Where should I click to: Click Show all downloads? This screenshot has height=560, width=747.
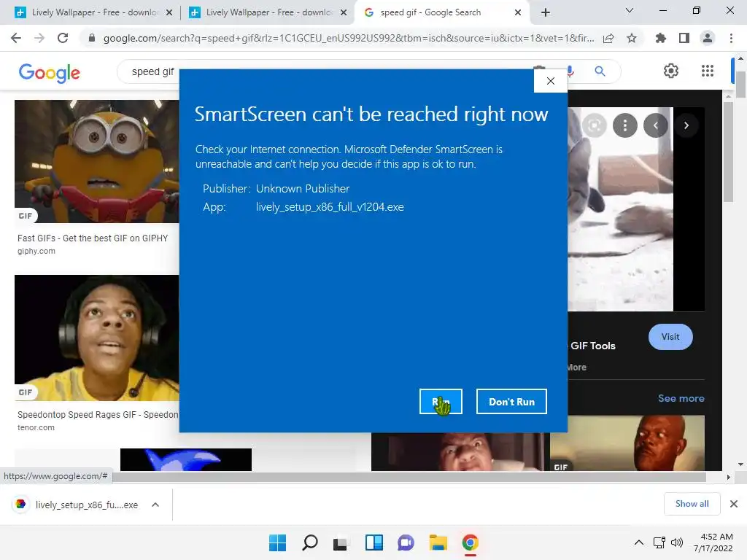tap(692, 504)
